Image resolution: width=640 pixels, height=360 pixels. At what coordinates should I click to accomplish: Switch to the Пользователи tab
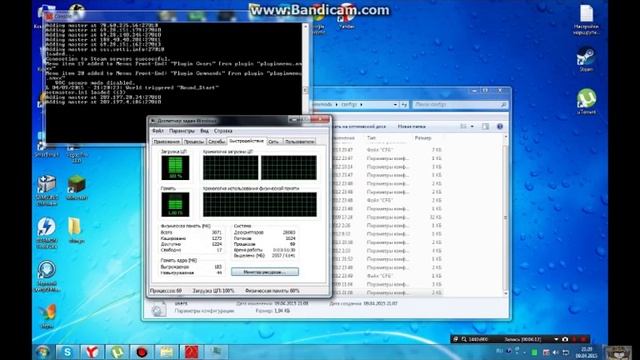coord(300,142)
